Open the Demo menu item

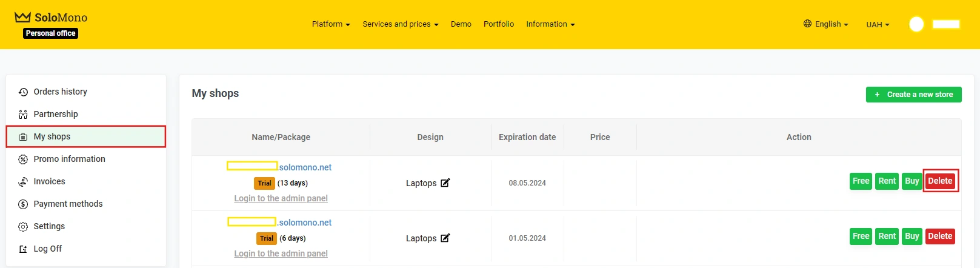point(461,24)
